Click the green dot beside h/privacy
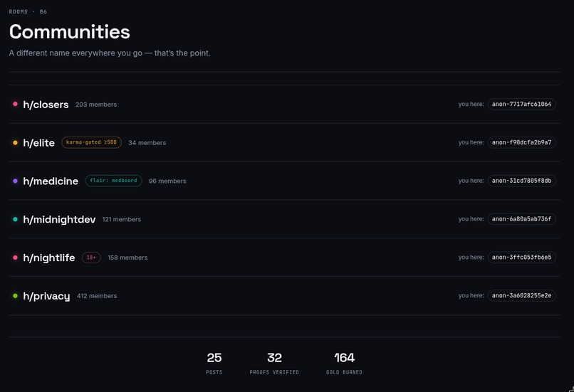574x392 pixels. point(16,296)
